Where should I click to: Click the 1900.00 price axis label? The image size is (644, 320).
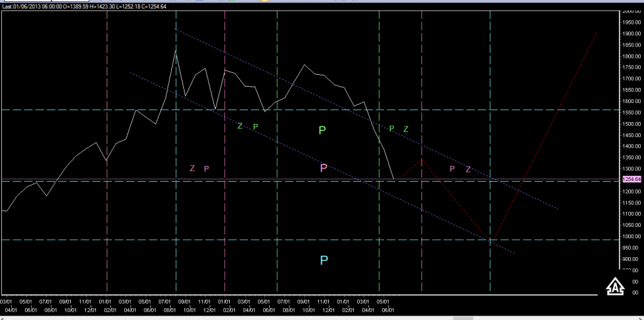632,33
